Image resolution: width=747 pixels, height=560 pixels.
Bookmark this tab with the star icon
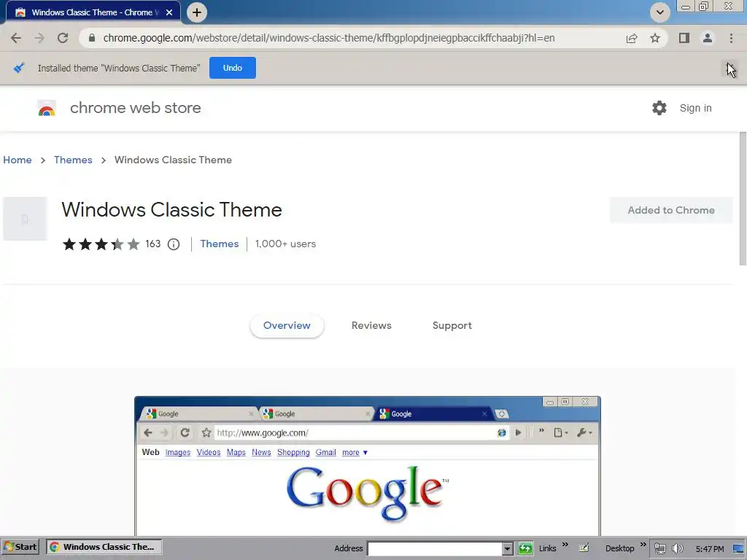[655, 38]
